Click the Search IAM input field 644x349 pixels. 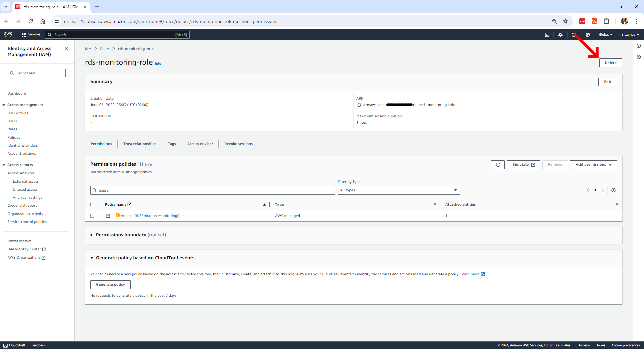(37, 73)
